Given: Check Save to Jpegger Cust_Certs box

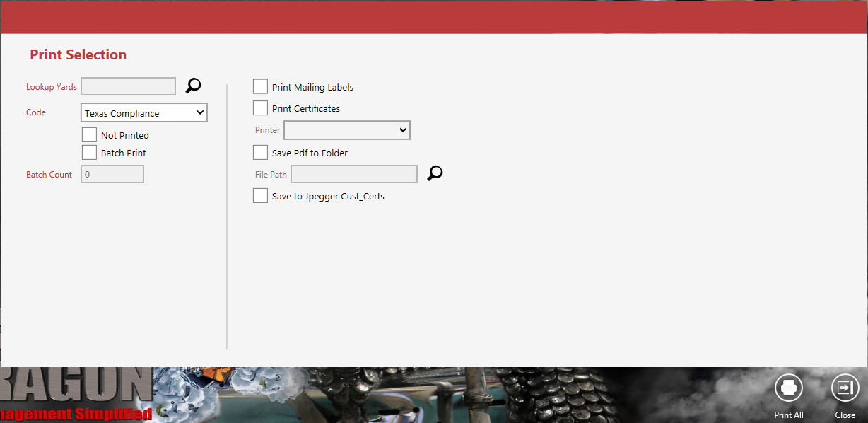Looking at the screenshot, I should pos(260,195).
